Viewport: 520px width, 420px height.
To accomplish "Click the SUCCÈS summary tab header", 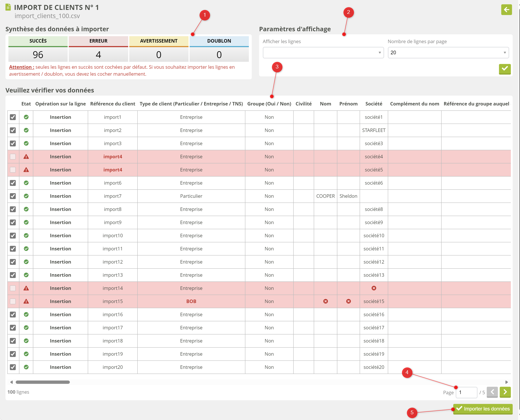I will click(38, 41).
